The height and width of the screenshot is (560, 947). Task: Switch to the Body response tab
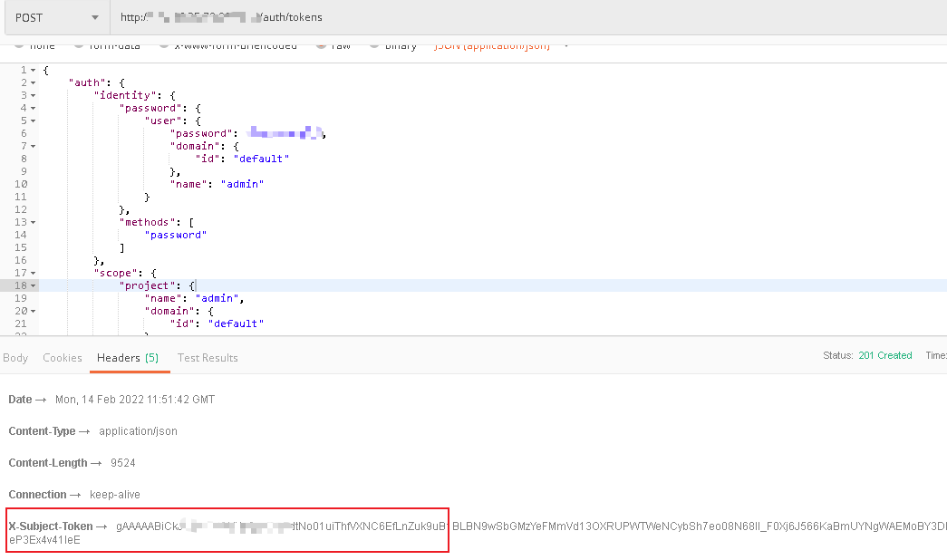[x=14, y=357]
